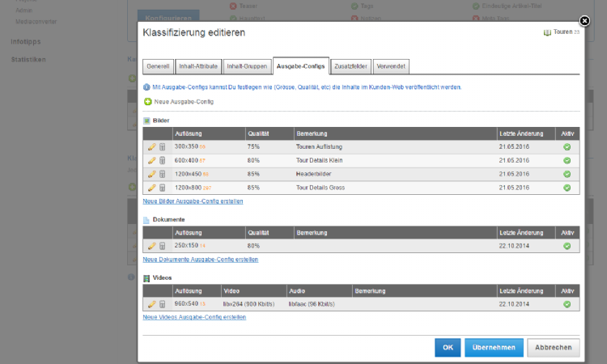Toggle active status of the video config
607x364 pixels.
click(567, 304)
